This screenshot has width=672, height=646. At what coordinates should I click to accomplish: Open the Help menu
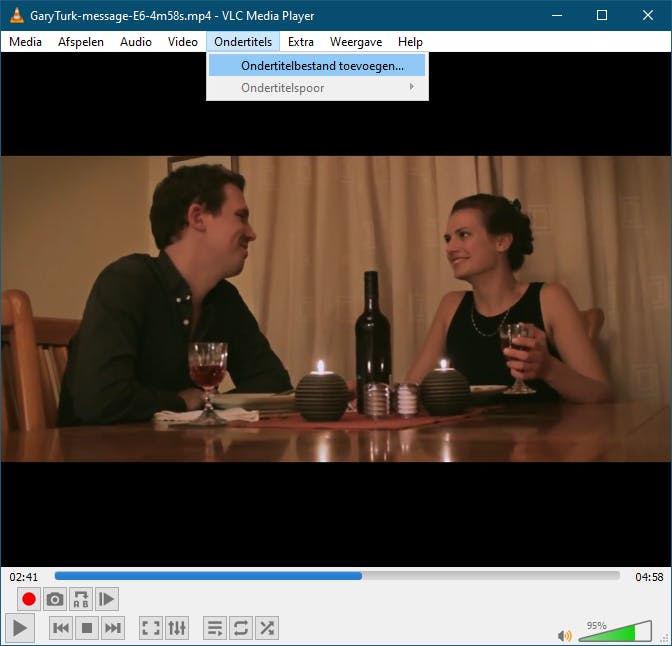click(x=410, y=42)
